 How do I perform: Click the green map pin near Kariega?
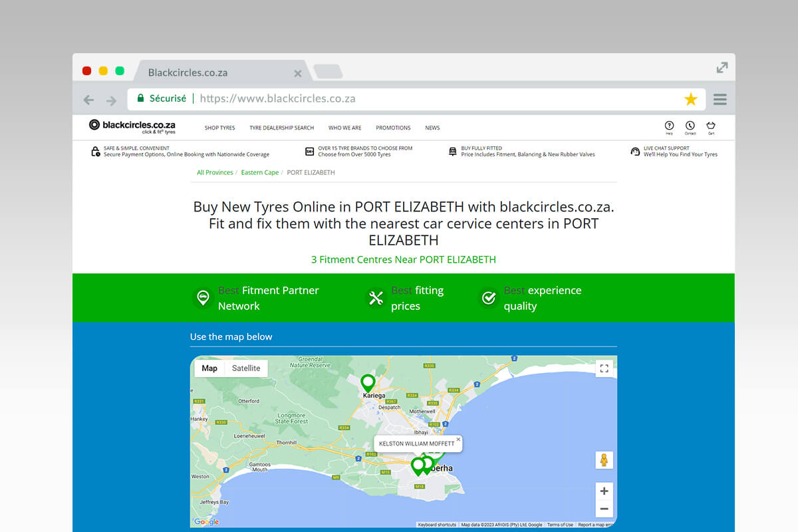click(x=368, y=383)
